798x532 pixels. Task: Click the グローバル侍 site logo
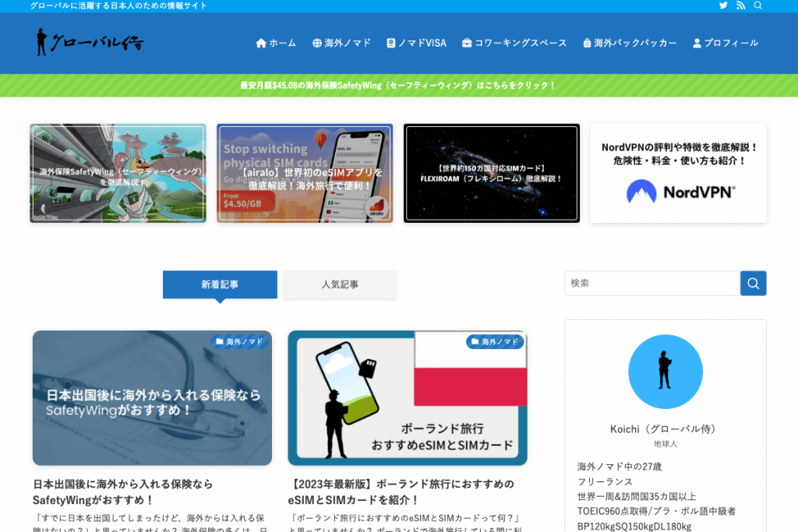click(x=90, y=43)
